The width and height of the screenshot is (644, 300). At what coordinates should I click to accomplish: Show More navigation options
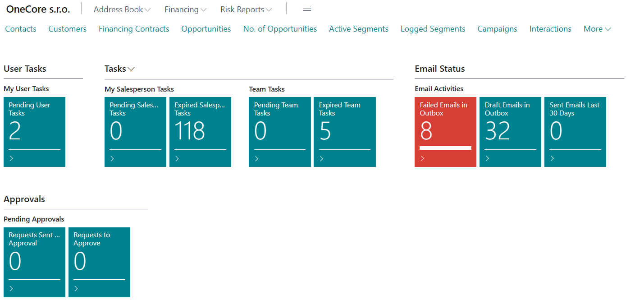pos(597,29)
